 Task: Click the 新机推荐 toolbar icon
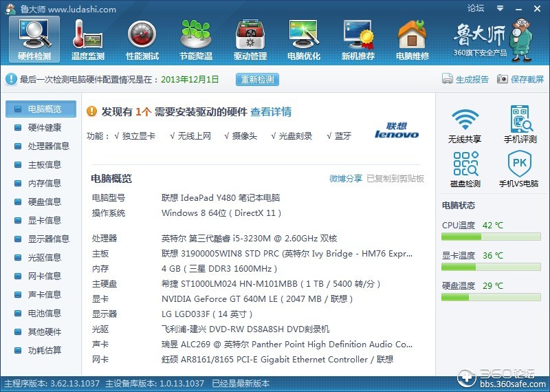click(357, 39)
